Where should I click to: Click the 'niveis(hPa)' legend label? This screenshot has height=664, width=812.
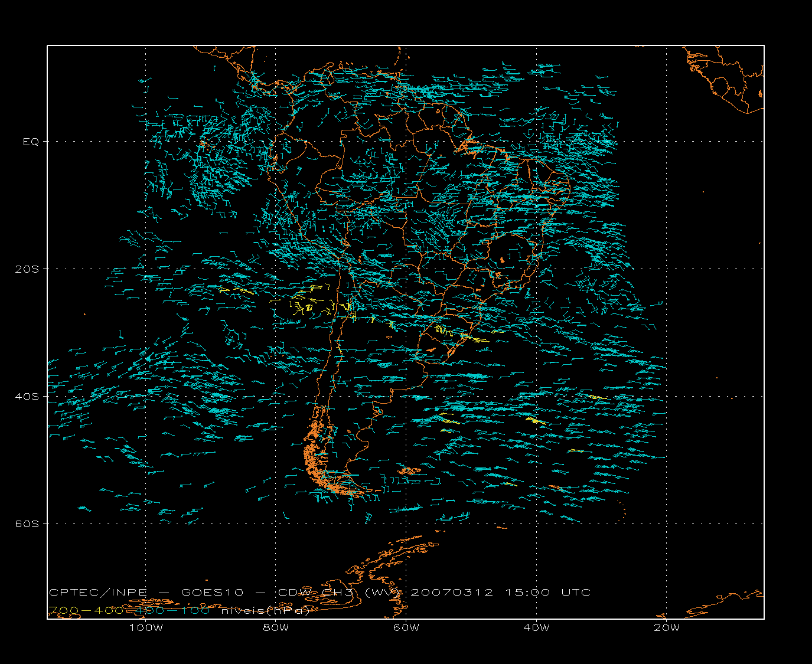pos(266,611)
